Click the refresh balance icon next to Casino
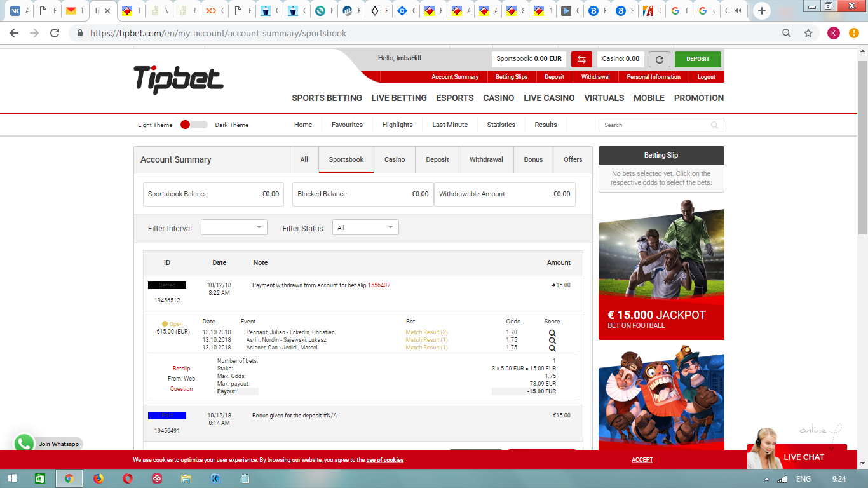868x488 pixels. 660,59
